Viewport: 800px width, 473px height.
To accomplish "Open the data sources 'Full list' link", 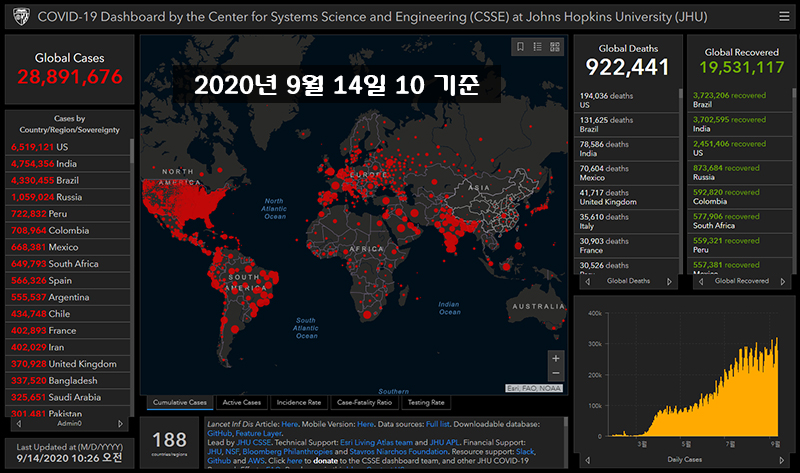I will point(438,424).
